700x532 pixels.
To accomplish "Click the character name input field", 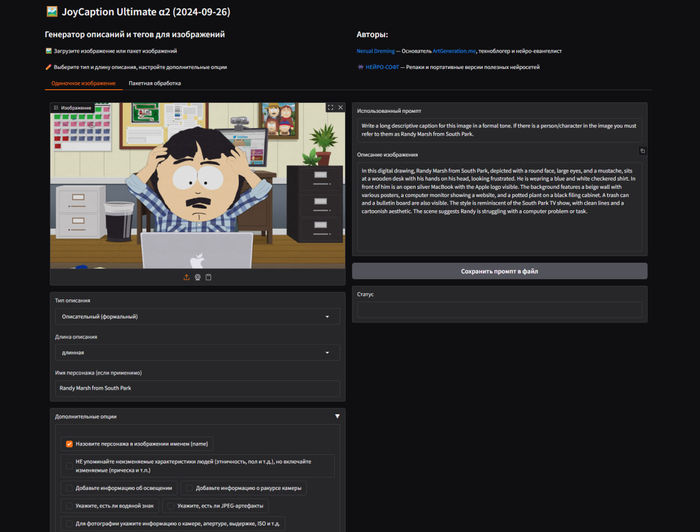I will (195, 387).
